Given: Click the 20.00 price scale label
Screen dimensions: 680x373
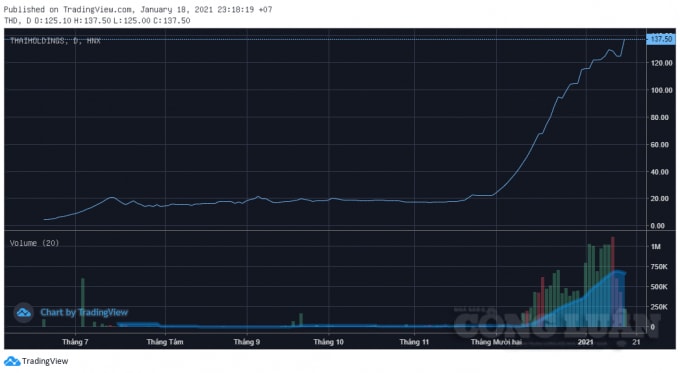Looking at the screenshot, I should (x=660, y=199).
